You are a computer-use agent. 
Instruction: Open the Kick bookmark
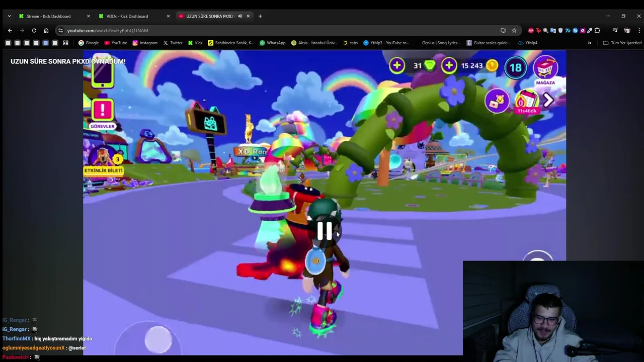195,43
